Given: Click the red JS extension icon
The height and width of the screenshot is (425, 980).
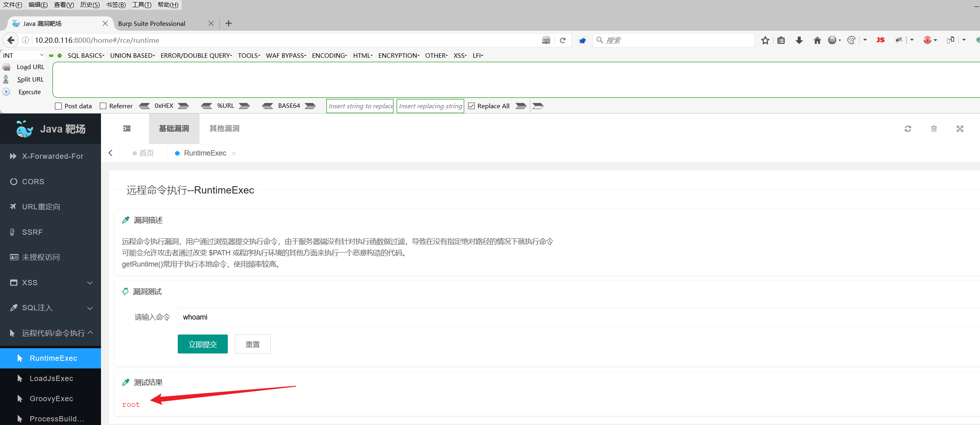Looking at the screenshot, I should [x=881, y=40].
